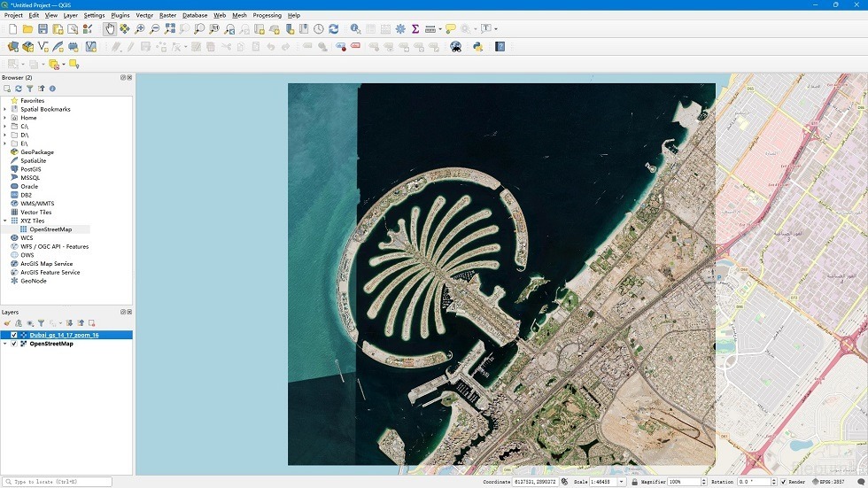The height and width of the screenshot is (488, 868).
Task: Open the Scale dropdown in status bar
Action: pyautogui.click(x=622, y=482)
